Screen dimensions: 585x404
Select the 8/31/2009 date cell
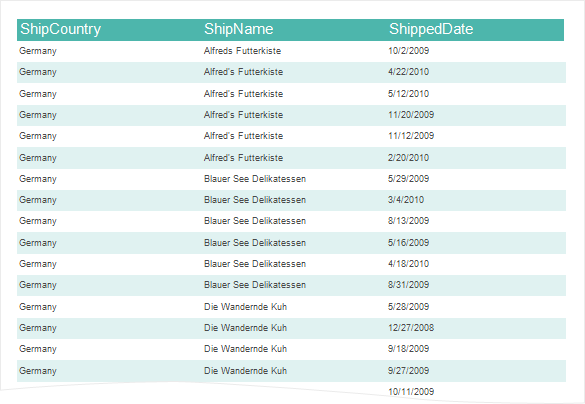[408, 285]
